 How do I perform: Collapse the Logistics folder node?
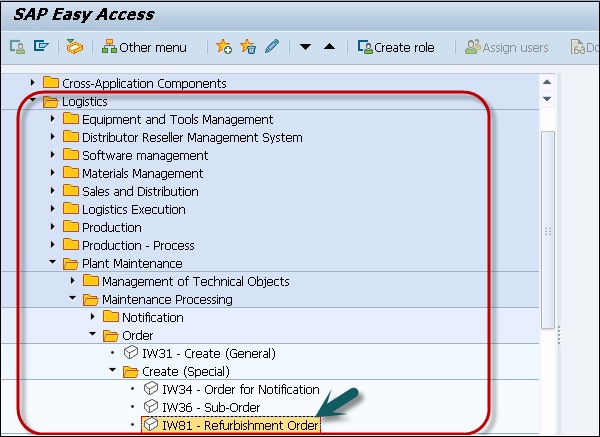pos(33,102)
